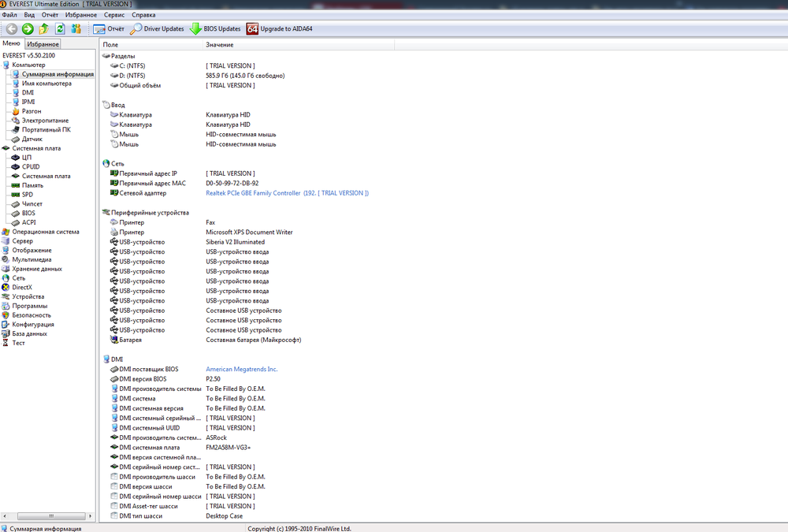Select SPD tree item
Viewport: 788px width, 532px height.
27,195
